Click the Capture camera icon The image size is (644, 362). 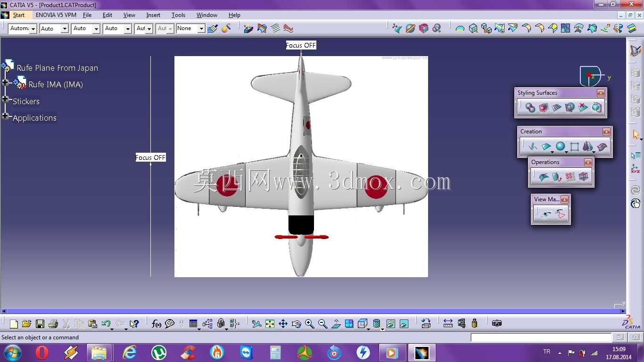pos(496,323)
